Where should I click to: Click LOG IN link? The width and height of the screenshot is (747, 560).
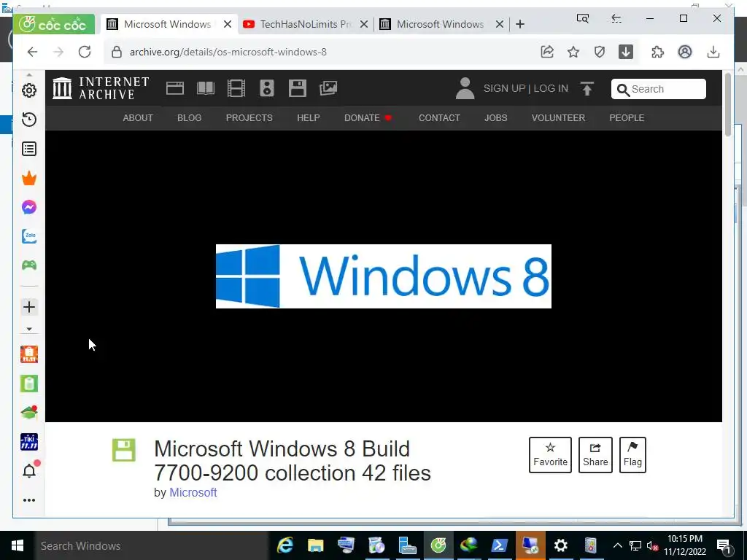point(551,88)
